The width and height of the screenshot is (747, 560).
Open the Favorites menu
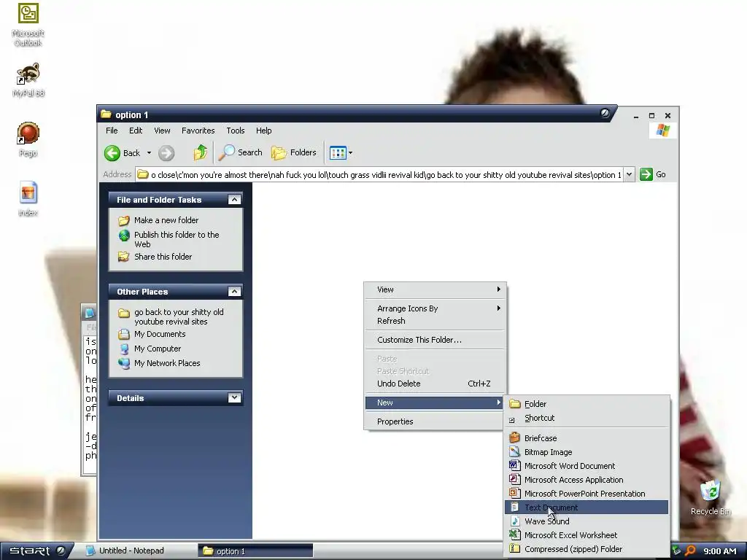tap(198, 131)
